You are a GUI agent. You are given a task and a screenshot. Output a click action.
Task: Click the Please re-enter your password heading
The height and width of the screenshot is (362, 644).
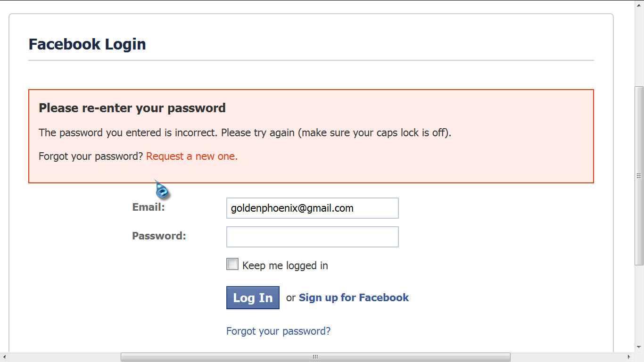pos(132,108)
